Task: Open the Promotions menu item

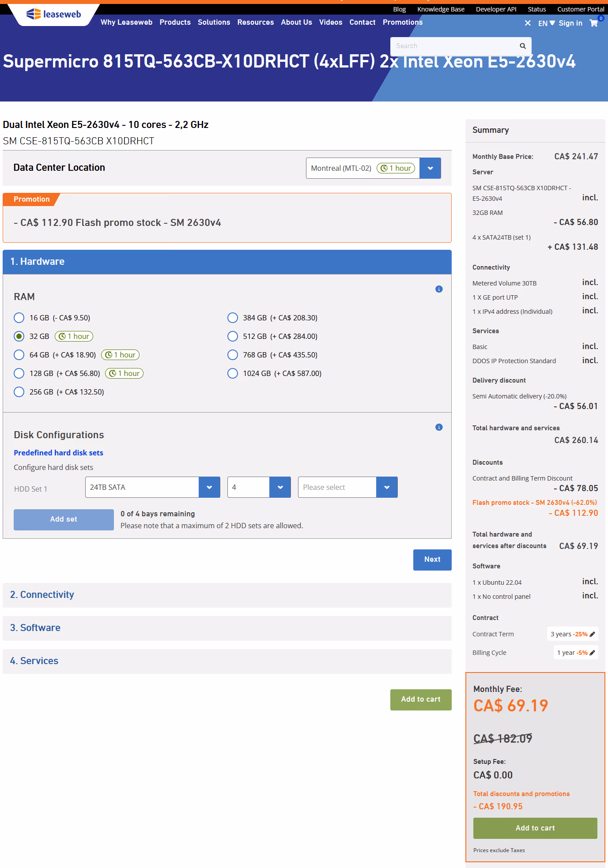Action: (403, 22)
